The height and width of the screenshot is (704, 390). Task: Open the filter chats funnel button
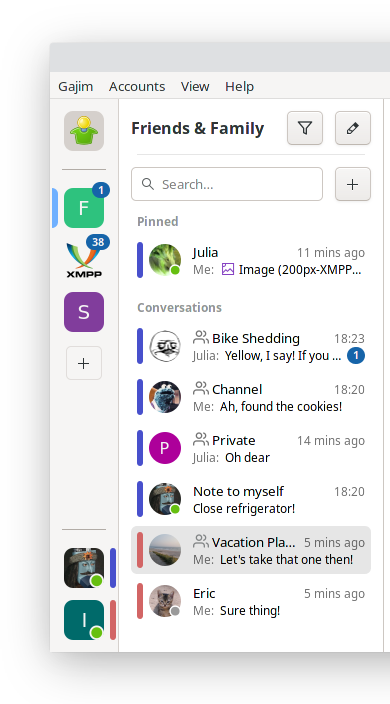pos(305,128)
